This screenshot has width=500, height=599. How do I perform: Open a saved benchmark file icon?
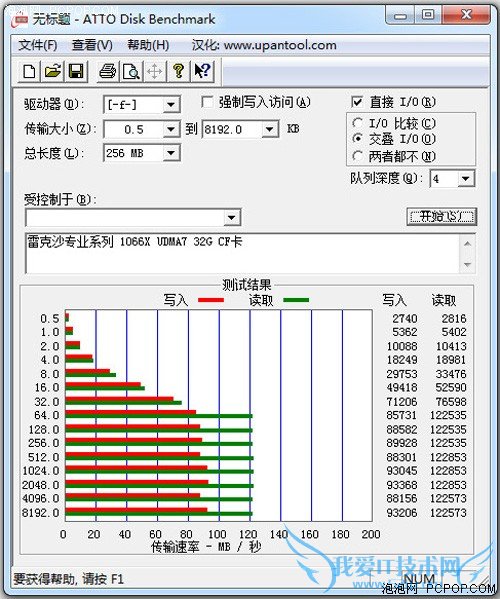pyautogui.click(x=53, y=71)
